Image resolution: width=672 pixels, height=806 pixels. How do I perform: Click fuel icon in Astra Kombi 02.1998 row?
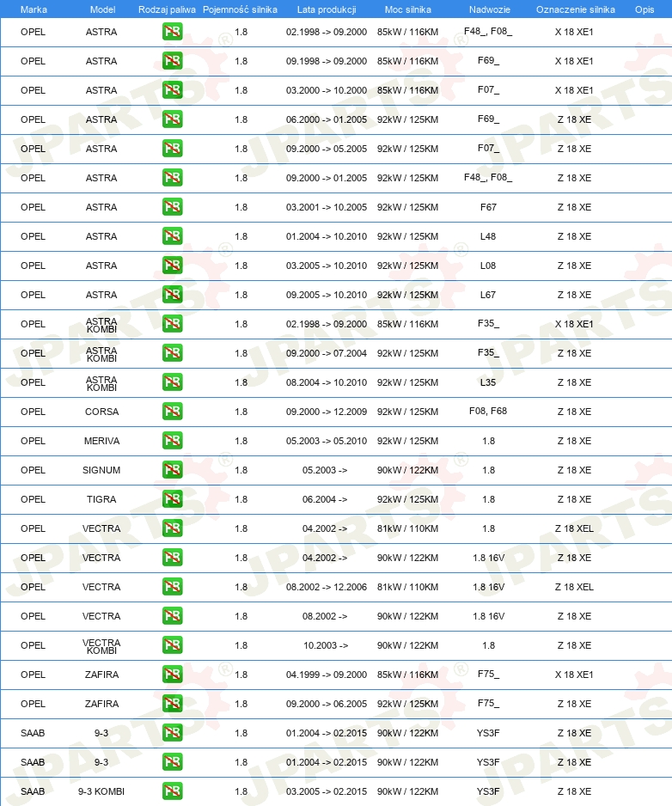172,324
